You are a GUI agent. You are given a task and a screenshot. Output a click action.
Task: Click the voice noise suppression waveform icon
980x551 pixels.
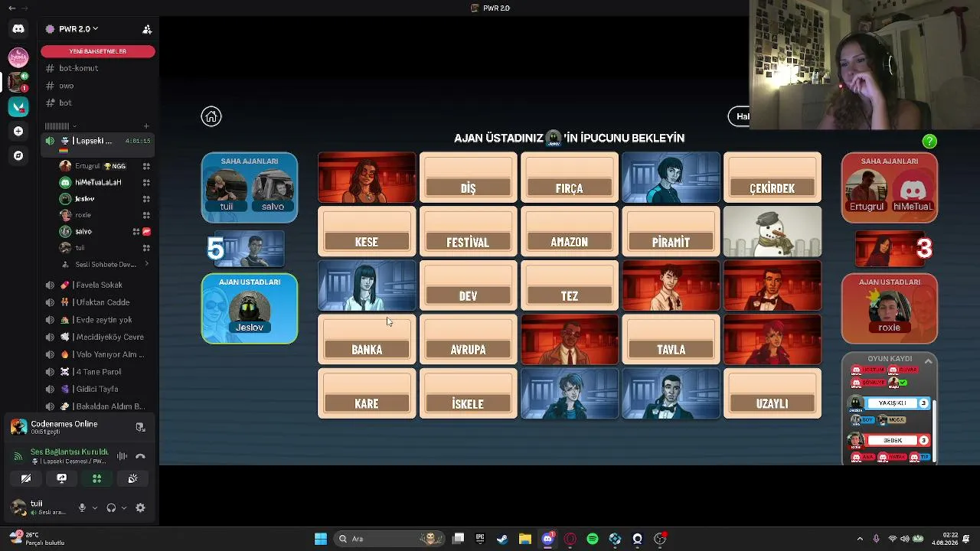122,456
